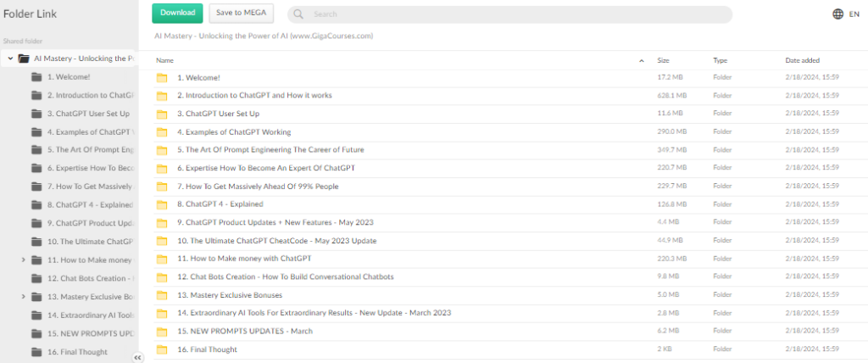Click sidebar folder icon for '15. NEW PROMPTS'
The height and width of the screenshot is (363, 868).
(36, 332)
